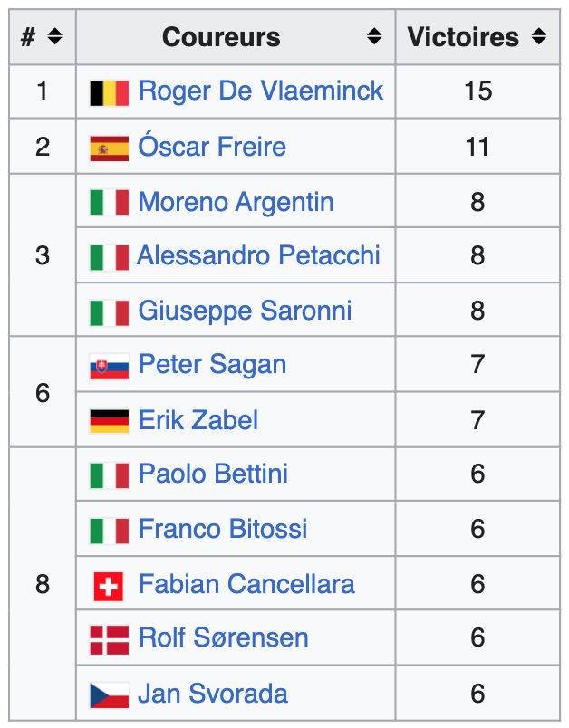Open the Óscar Freire article link
Image resolution: width=569 pixels, height=728 pixels.
pyautogui.click(x=212, y=147)
